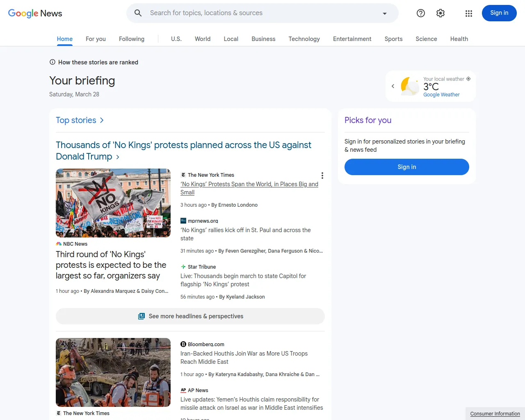The width and height of the screenshot is (525, 420).
Task: Click the info icon beside story ranking notice
Action: pos(52,62)
